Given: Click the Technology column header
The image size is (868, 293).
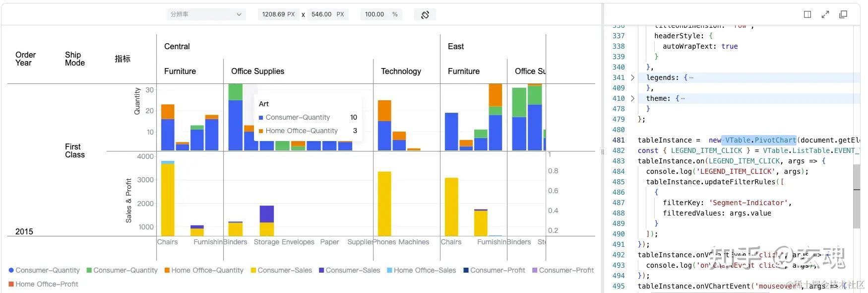Looking at the screenshot, I should click(x=401, y=71).
